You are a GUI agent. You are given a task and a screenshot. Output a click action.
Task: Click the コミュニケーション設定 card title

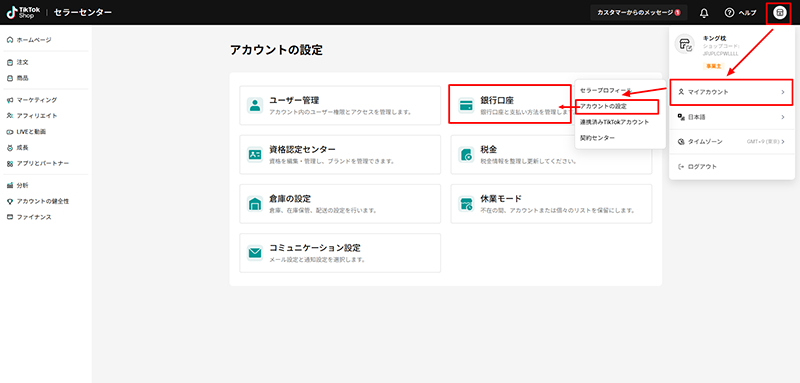click(315, 248)
